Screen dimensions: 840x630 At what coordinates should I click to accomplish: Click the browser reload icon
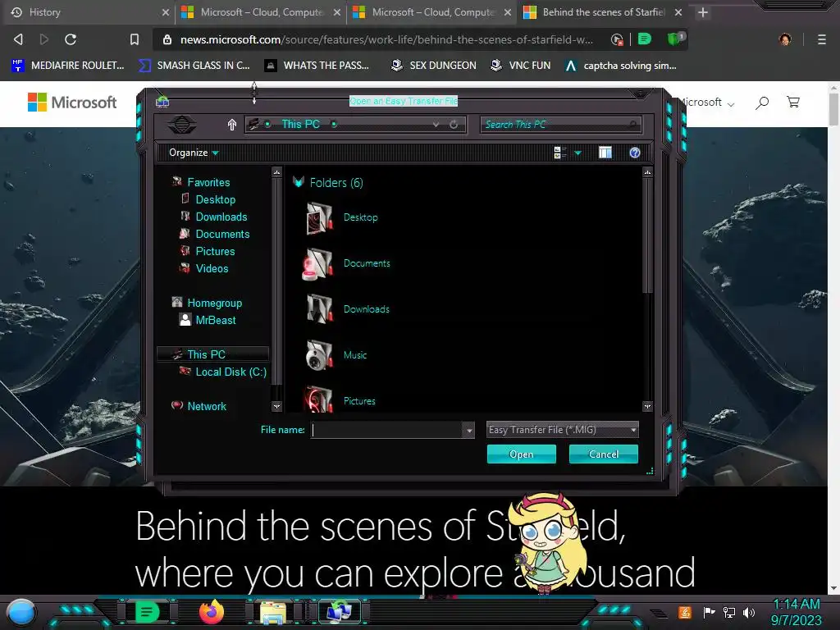point(71,39)
